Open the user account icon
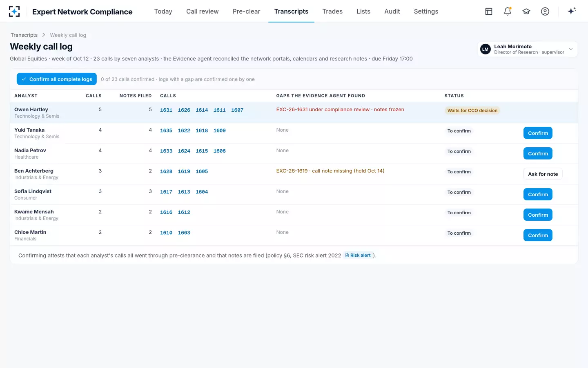 [545, 11]
